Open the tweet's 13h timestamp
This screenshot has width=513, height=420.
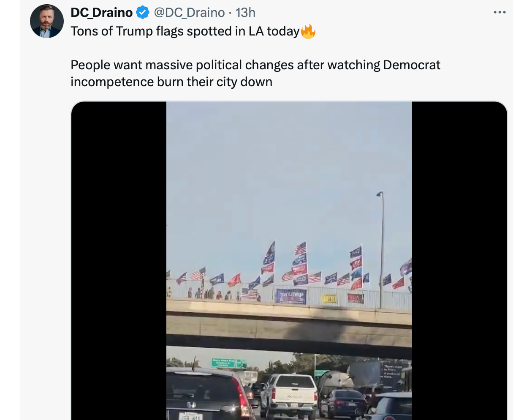(245, 13)
